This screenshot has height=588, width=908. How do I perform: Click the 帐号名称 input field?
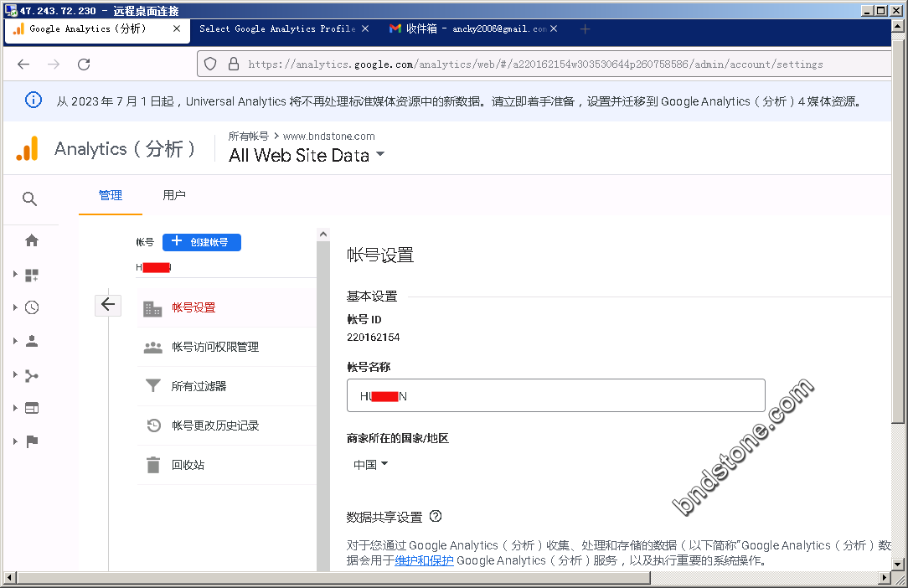(x=556, y=395)
